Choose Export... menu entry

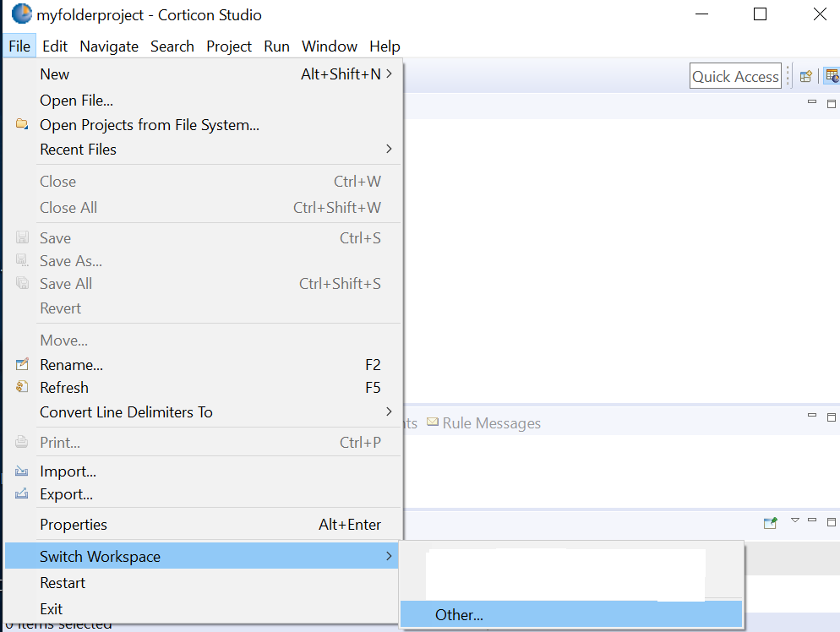pos(203,493)
